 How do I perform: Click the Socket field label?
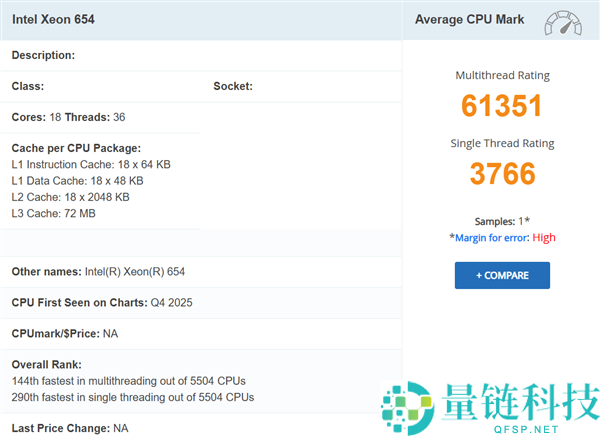click(x=233, y=87)
